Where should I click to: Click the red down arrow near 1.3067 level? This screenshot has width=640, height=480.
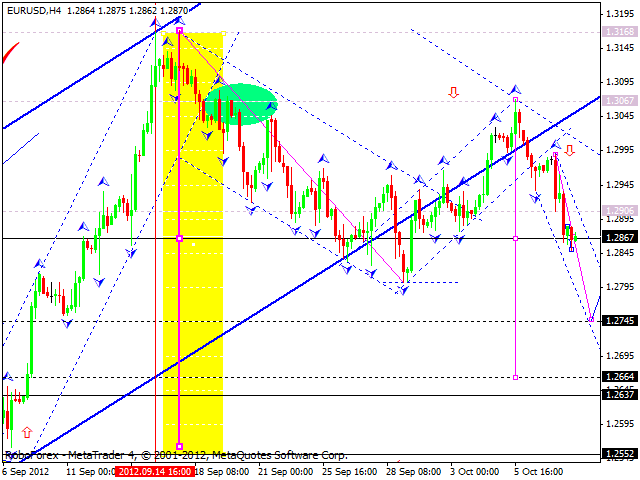453,93
